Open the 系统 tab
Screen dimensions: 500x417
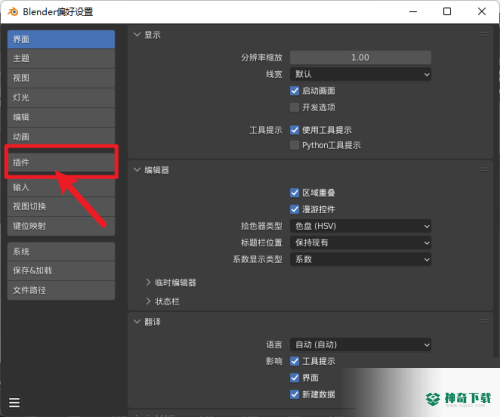(x=61, y=252)
